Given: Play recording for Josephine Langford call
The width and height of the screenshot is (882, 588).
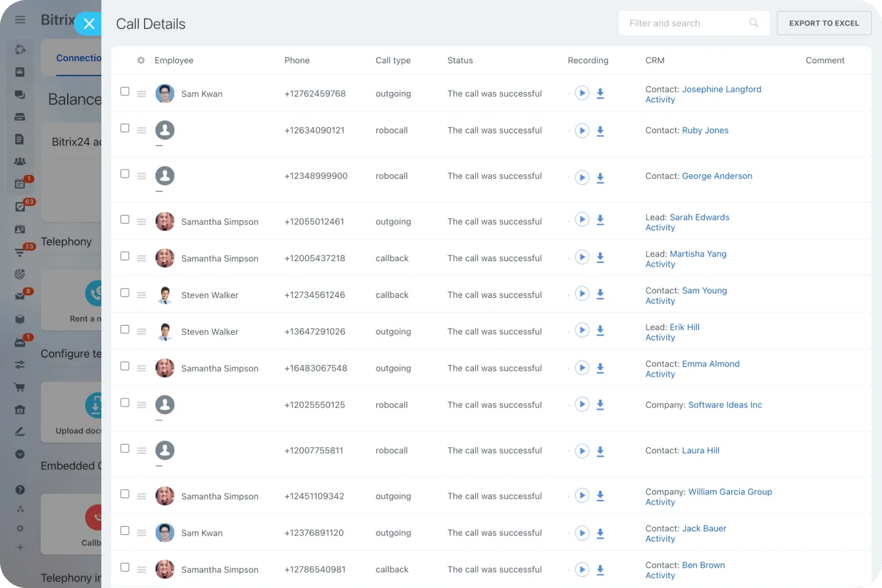Looking at the screenshot, I should pyautogui.click(x=581, y=93).
